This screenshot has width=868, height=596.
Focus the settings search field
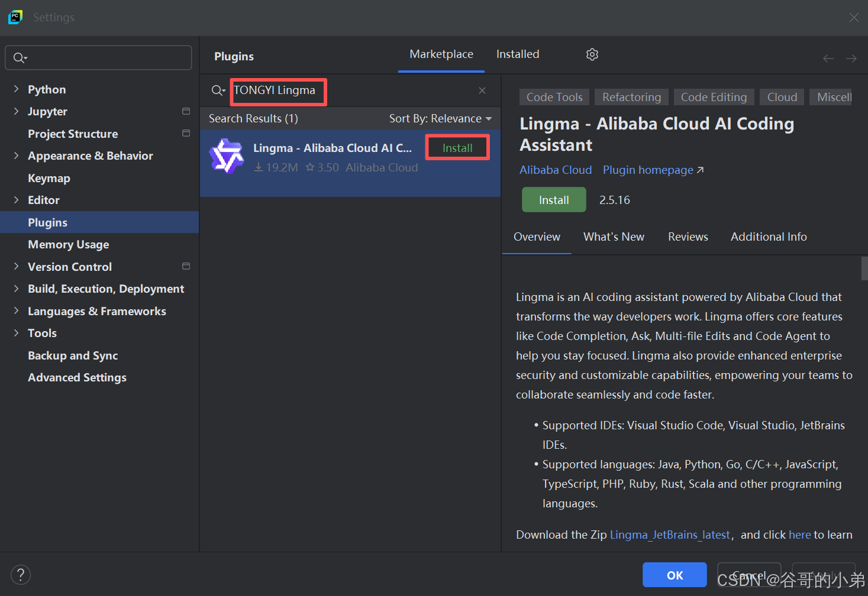click(x=98, y=58)
